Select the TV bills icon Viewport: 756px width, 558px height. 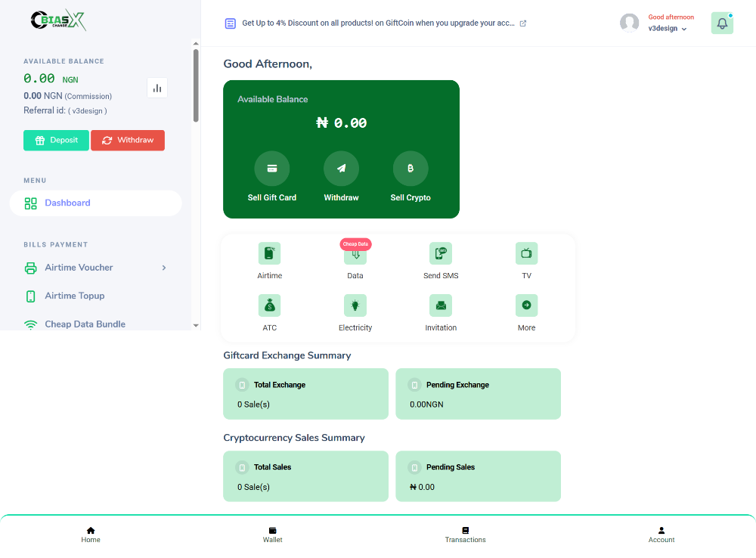(526, 253)
